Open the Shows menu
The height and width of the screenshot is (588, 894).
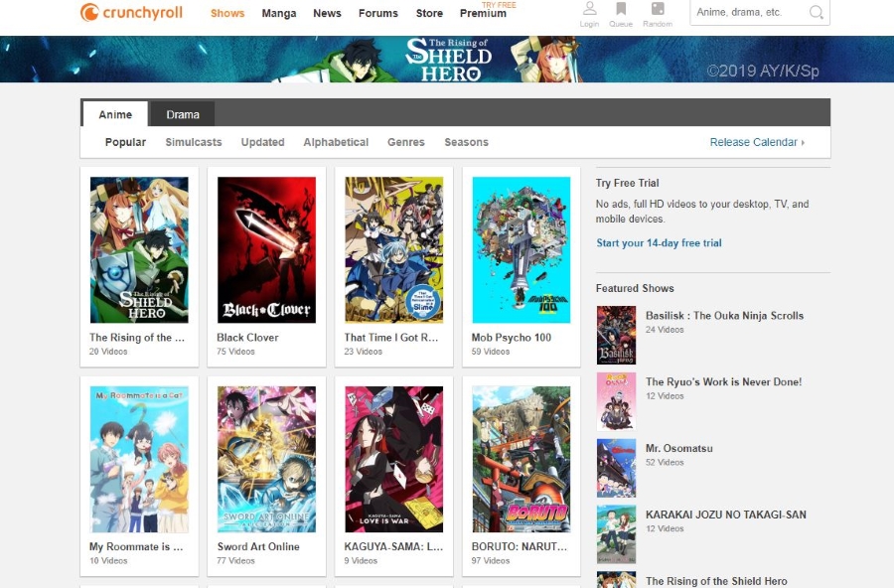pos(227,13)
